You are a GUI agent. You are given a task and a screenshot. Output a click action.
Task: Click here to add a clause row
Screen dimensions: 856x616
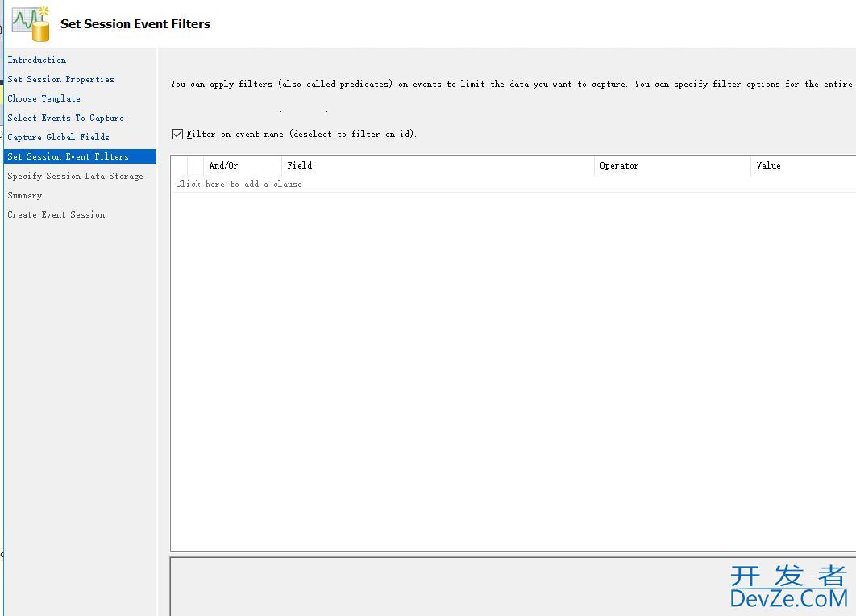tap(513, 184)
